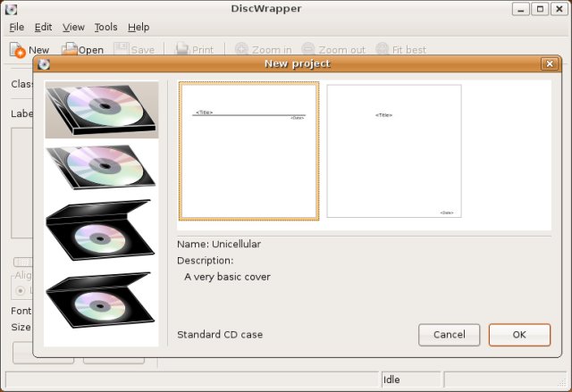This screenshot has width=572, height=392.
Task: Open the Tools menu
Action: coord(105,28)
